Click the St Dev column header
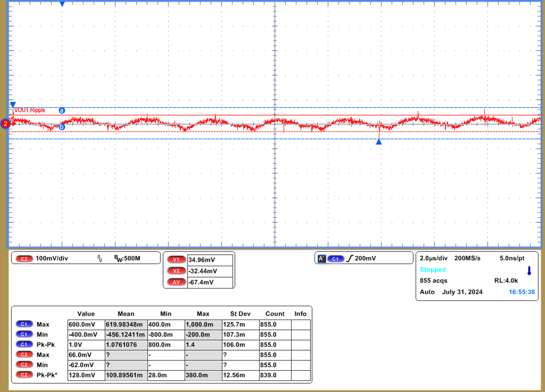This screenshot has width=545, height=392. [240, 314]
